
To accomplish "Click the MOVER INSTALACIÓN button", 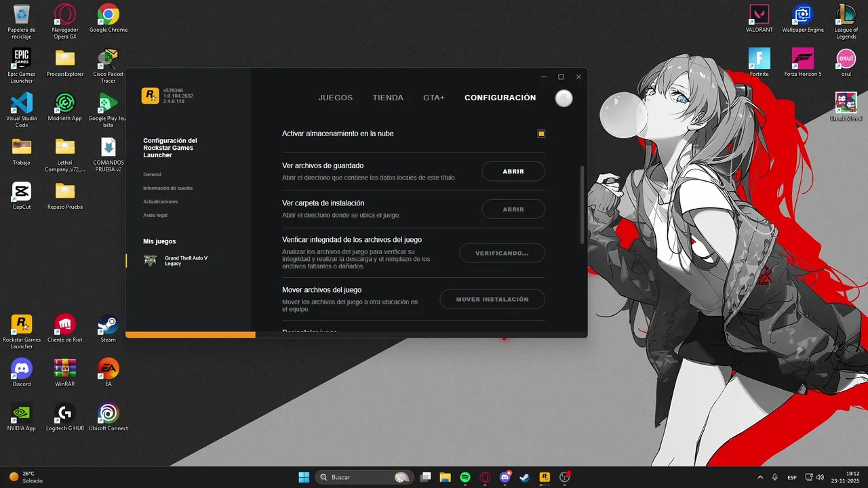I will click(x=492, y=299).
